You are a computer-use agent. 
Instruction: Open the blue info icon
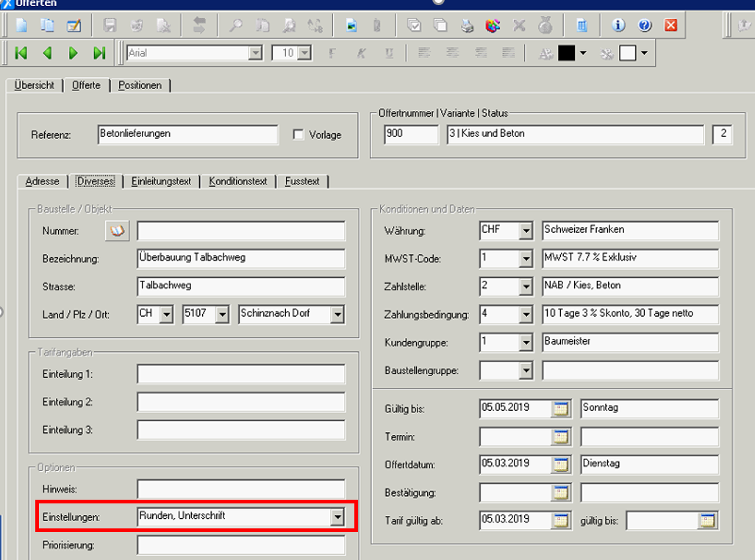click(618, 26)
